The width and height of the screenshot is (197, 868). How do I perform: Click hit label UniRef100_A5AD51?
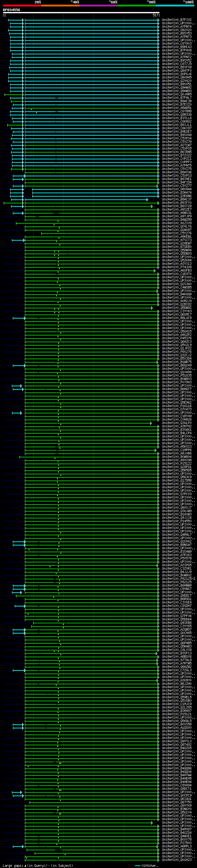[x=177, y=108]
